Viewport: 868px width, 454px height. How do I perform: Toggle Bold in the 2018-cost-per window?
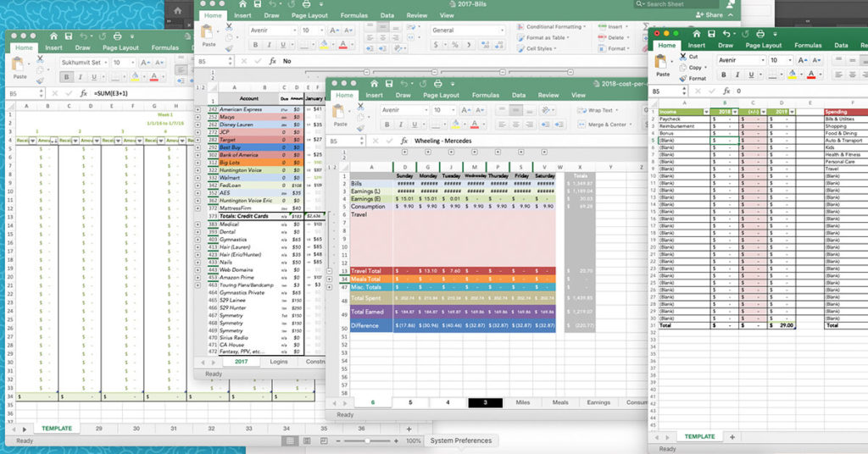387,125
